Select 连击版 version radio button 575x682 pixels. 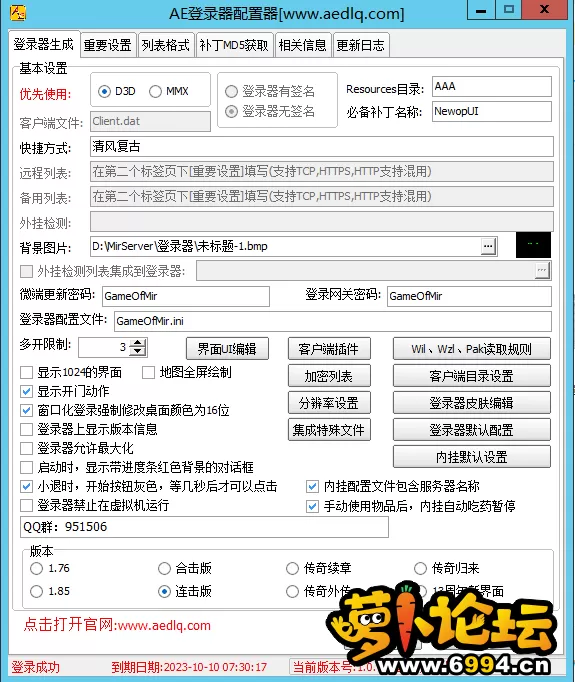[x=164, y=592]
